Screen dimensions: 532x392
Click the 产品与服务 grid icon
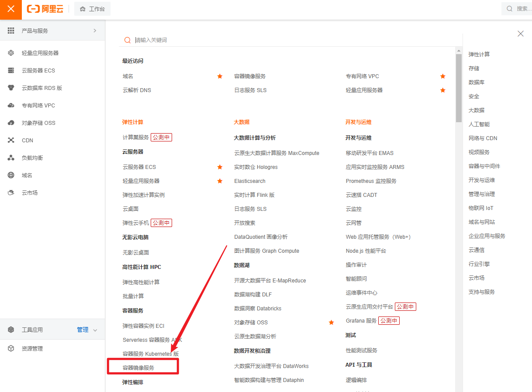click(x=11, y=31)
